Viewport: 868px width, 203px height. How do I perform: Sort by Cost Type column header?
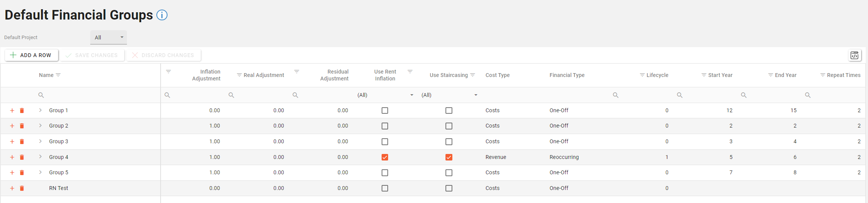point(497,75)
